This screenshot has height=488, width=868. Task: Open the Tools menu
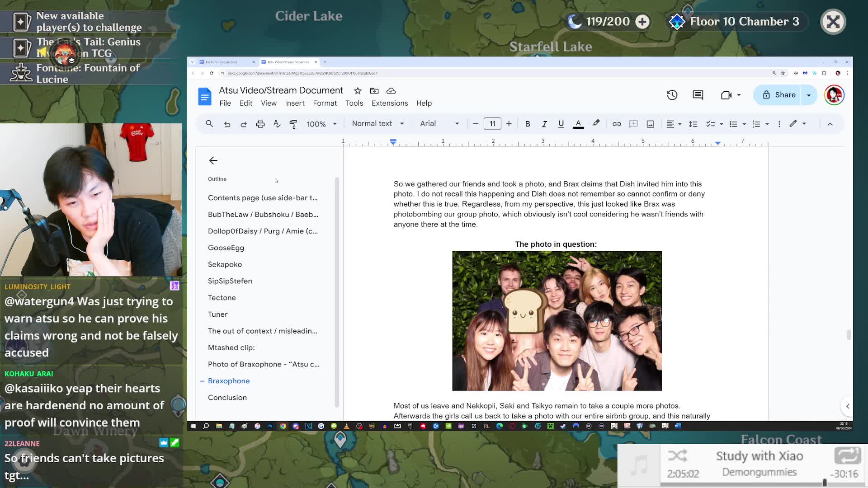coord(354,103)
